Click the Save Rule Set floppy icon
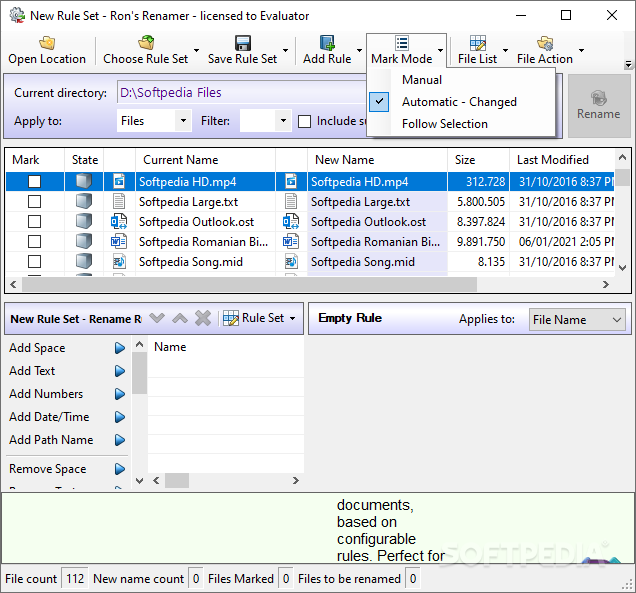The height and width of the screenshot is (593, 636). pos(243,43)
